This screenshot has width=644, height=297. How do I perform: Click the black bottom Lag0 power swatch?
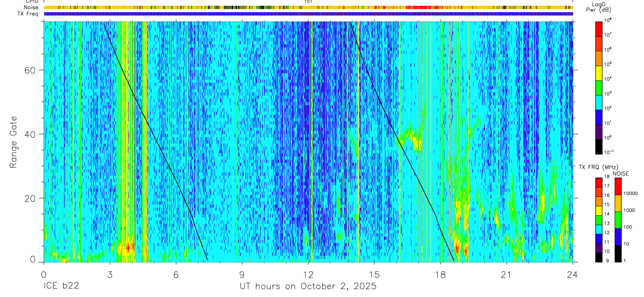tap(599, 146)
